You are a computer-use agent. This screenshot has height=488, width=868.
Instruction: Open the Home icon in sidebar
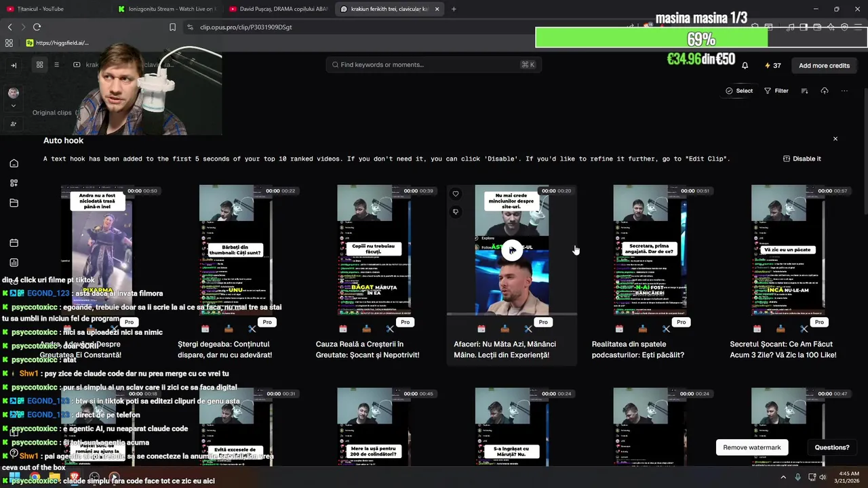point(14,163)
